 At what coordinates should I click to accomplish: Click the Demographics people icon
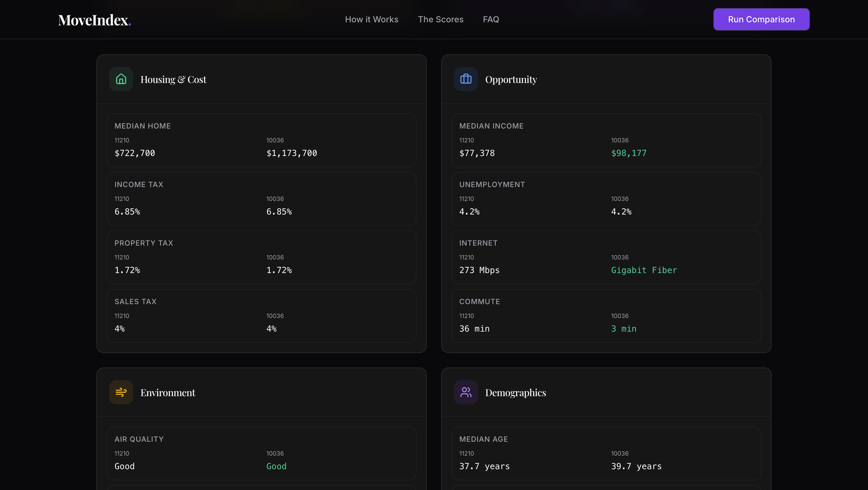pos(466,392)
